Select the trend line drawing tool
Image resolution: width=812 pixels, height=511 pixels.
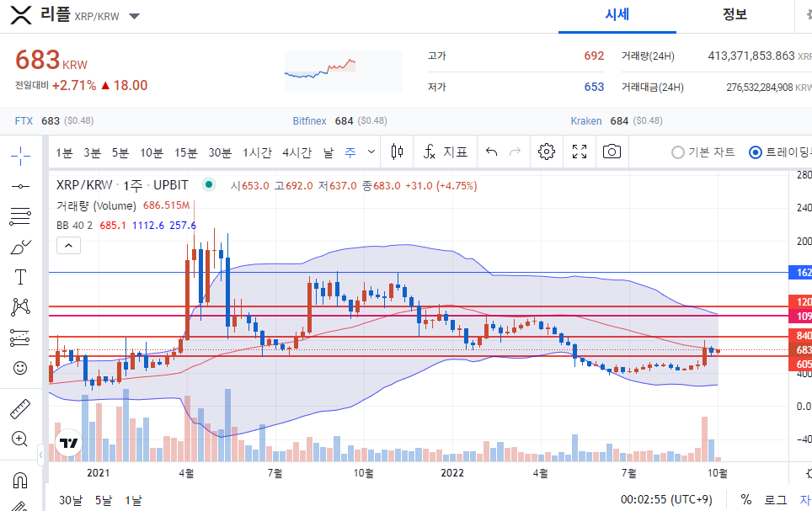click(x=20, y=186)
